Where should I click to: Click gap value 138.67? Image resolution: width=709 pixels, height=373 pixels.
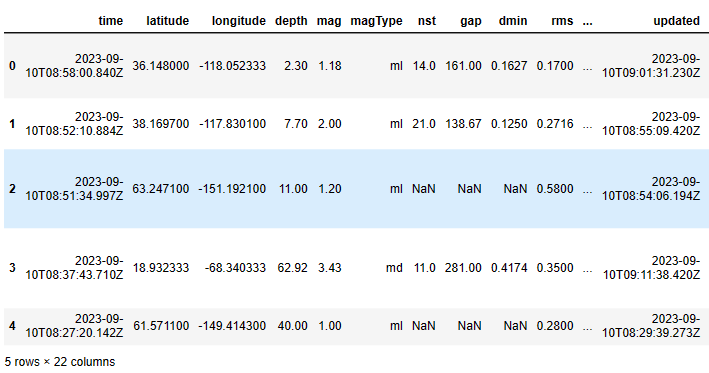click(x=463, y=124)
